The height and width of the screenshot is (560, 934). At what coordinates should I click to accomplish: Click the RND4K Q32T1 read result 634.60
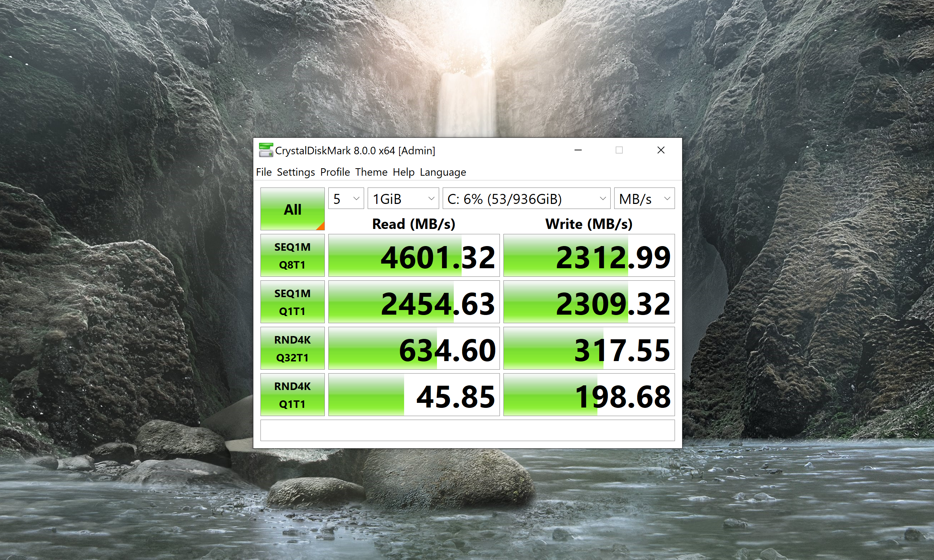414,348
